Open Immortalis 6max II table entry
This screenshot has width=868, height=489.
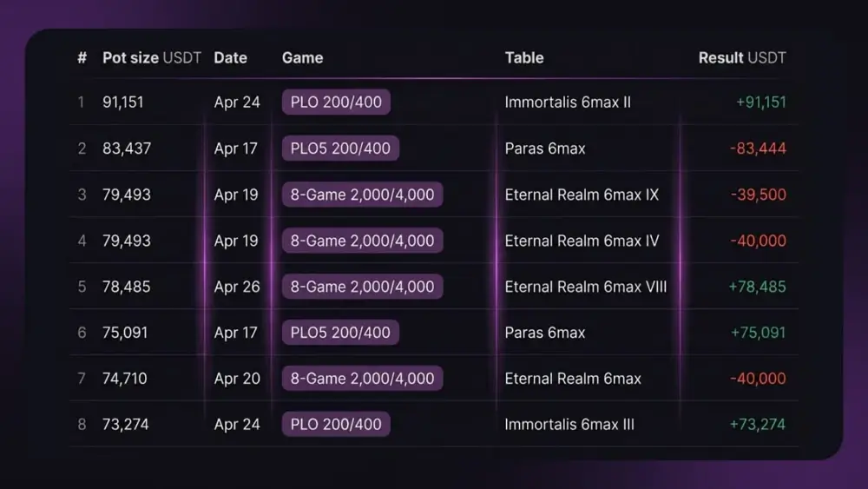point(568,102)
